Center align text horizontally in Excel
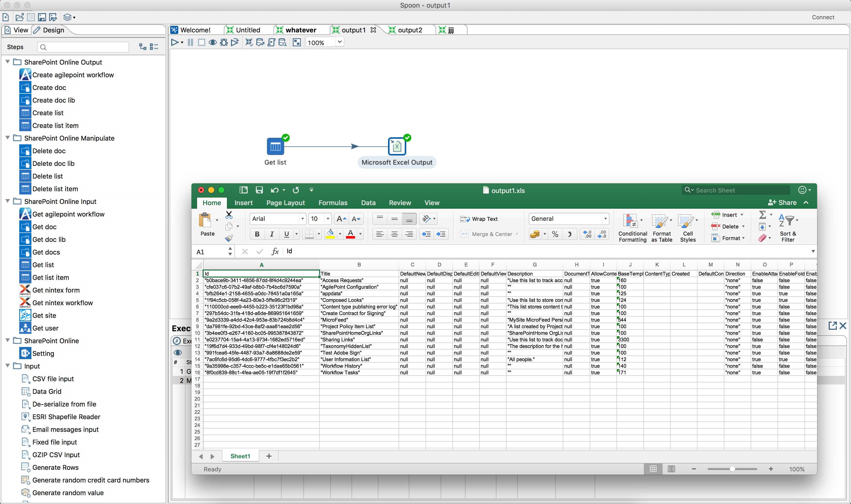This screenshot has width=851, height=504. [x=394, y=234]
